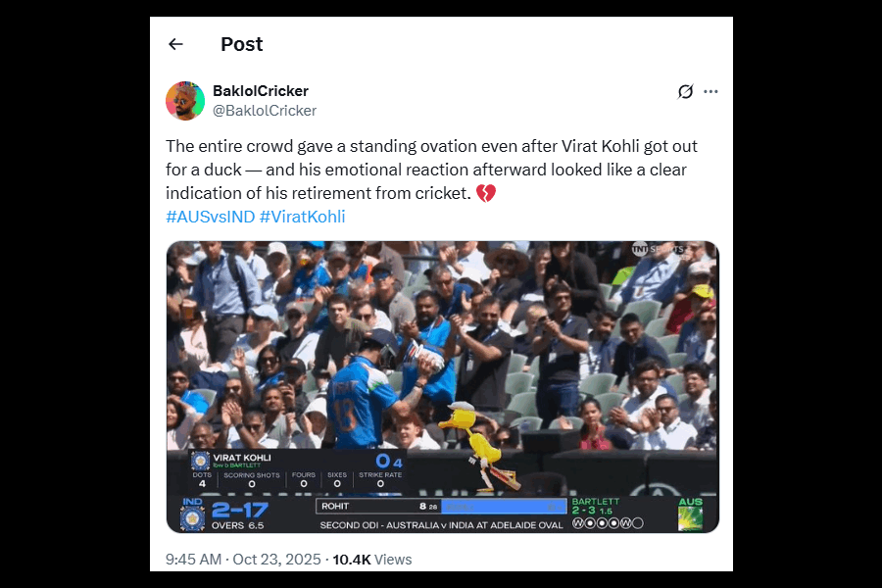Click the AUS team logo in scorebug
This screenshot has height=588, width=882.
pos(690,514)
